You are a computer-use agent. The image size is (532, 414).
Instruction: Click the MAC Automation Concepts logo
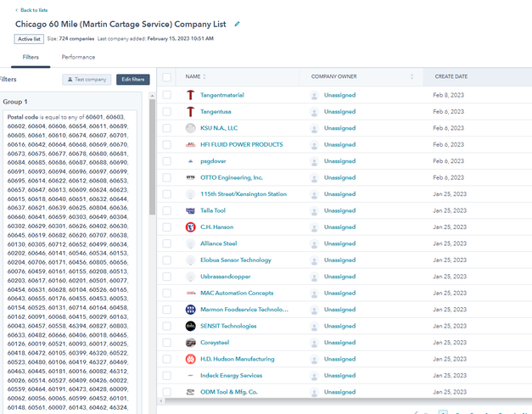coord(191,294)
